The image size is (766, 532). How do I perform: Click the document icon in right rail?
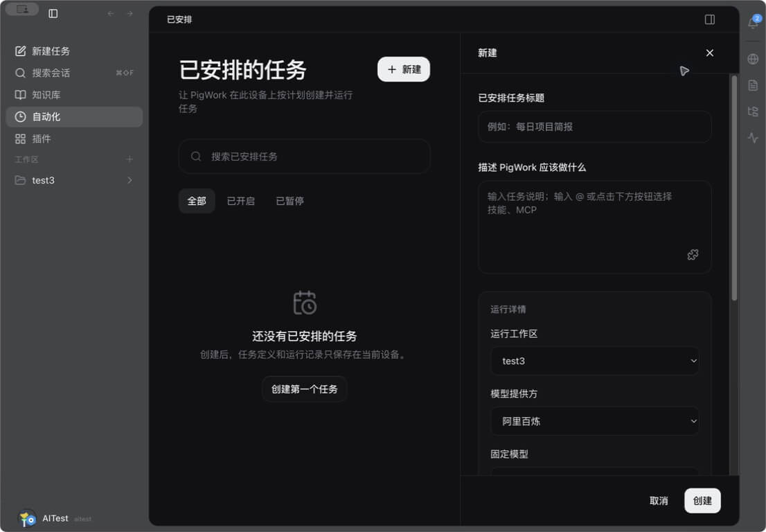pos(754,85)
